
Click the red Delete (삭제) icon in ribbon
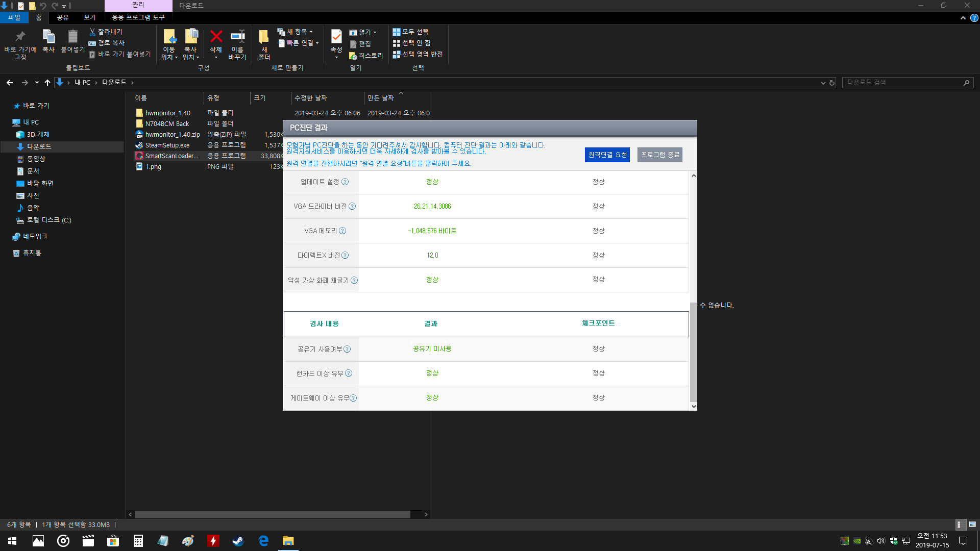click(x=216, y=37)
